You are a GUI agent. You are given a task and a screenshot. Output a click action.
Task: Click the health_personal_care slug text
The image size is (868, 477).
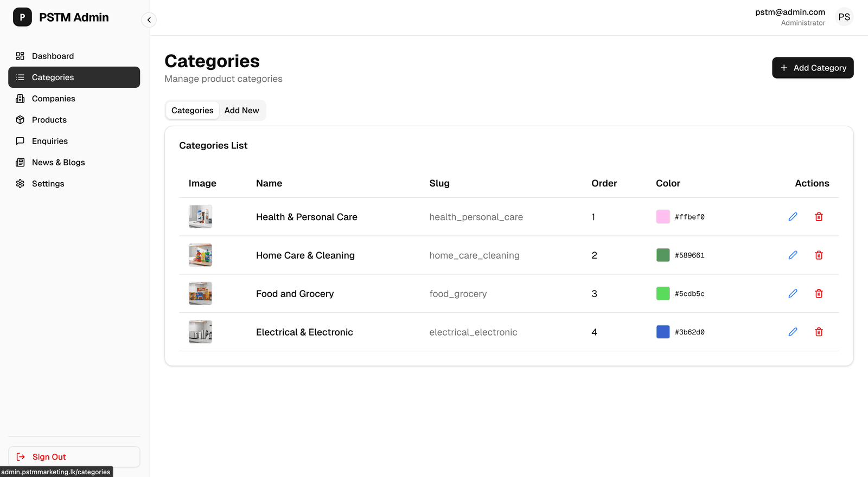476,217
